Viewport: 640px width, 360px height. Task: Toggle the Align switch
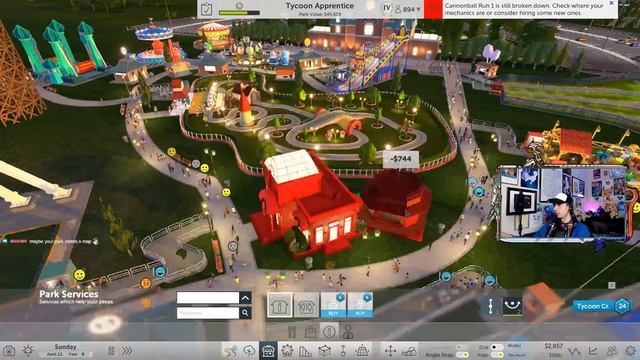(497, 355)
